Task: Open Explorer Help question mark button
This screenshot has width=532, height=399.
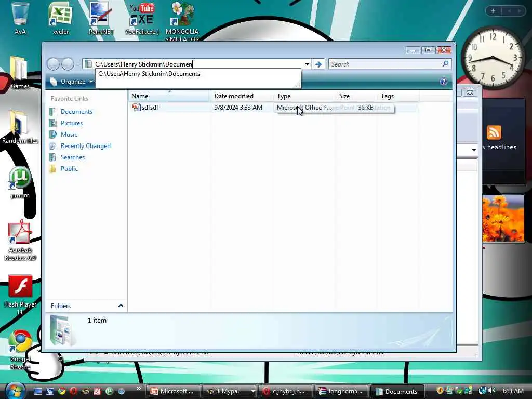Action: (x=443, y=82)
